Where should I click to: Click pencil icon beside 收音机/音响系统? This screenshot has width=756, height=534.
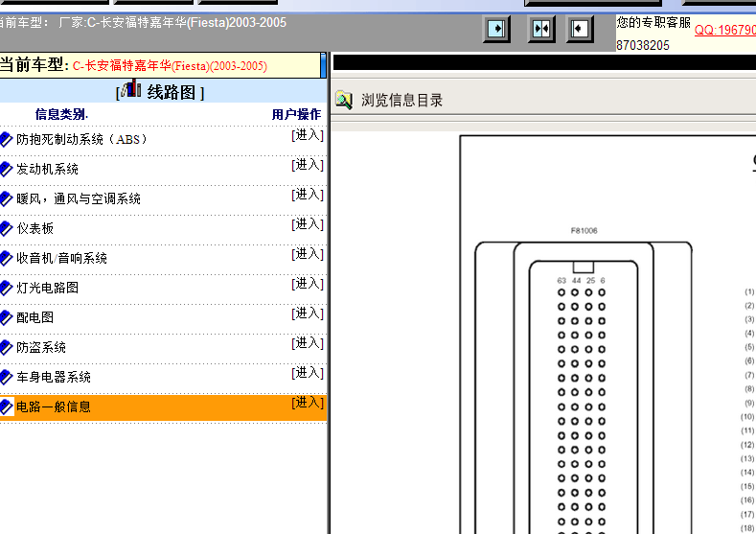[6, 258]
